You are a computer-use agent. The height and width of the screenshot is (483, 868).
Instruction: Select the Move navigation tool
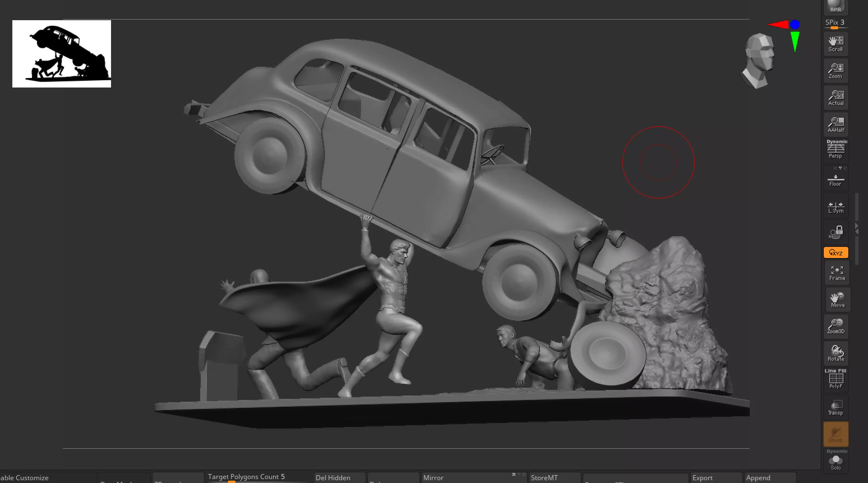(837, 300)
